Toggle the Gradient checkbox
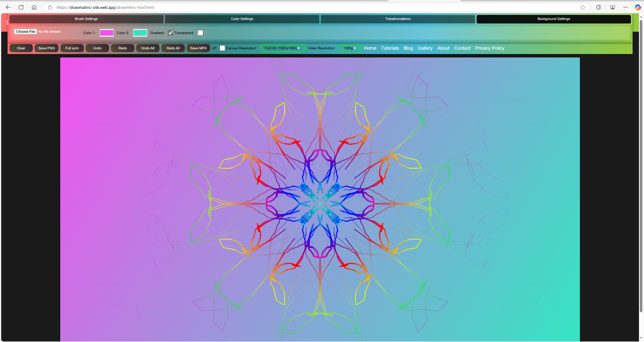The image size is (644, 342). (170, 33)
